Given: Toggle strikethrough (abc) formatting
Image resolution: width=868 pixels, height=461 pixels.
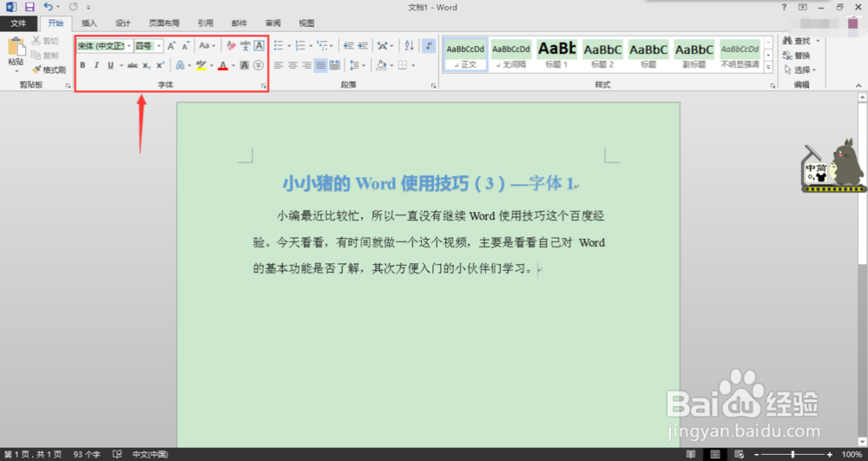Looking at the screenshot, I should [132, 65].
